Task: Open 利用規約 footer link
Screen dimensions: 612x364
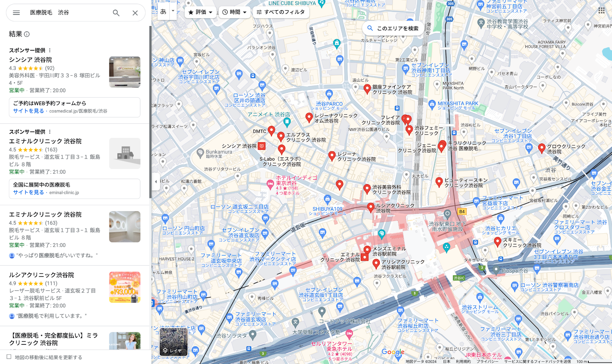Action: [x=463, y=361]
